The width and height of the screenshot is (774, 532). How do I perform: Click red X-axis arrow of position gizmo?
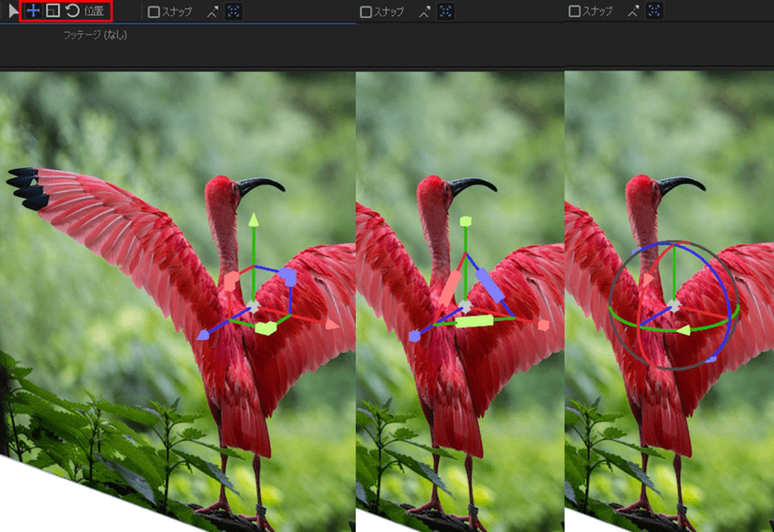coord(332,324)
